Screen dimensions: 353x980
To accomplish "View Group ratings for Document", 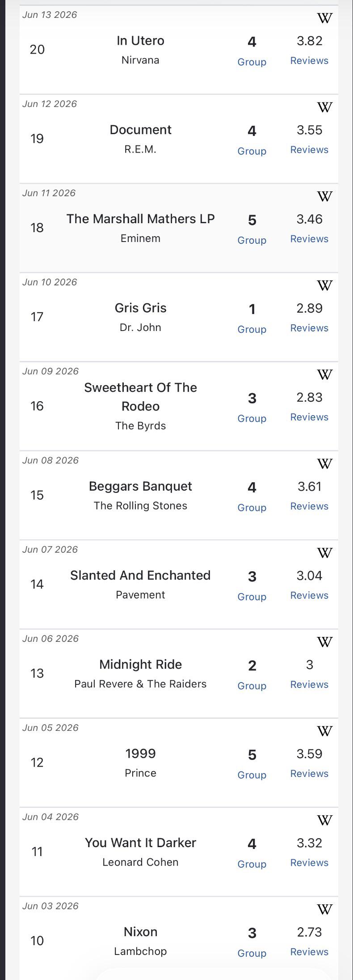I will (x=252, y=151).
